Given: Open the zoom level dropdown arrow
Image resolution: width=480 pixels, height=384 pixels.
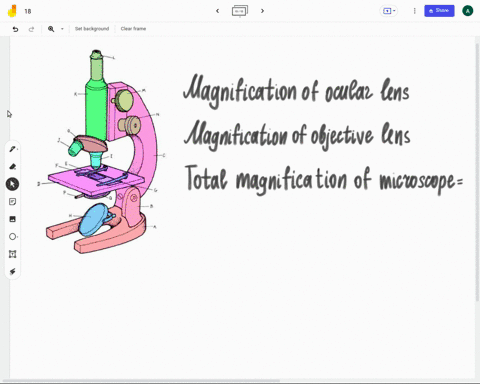Looking at the screenshot, I should click(x=62, y=29).
